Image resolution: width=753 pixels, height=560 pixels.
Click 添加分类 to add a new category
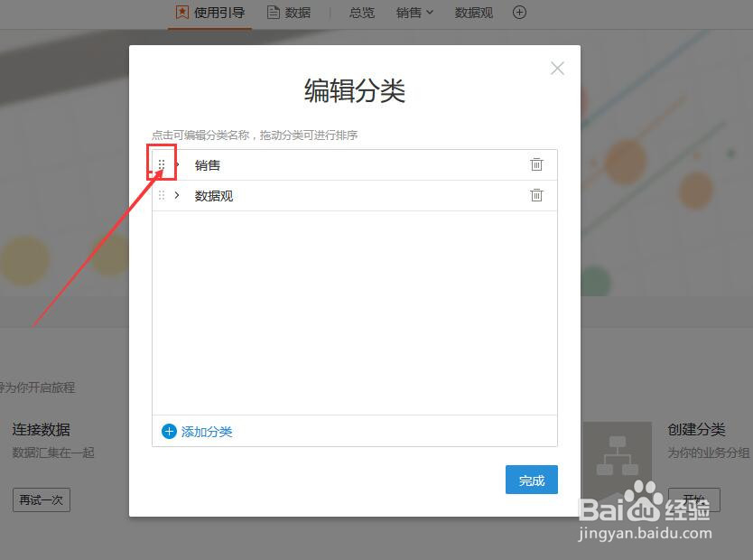205,431
